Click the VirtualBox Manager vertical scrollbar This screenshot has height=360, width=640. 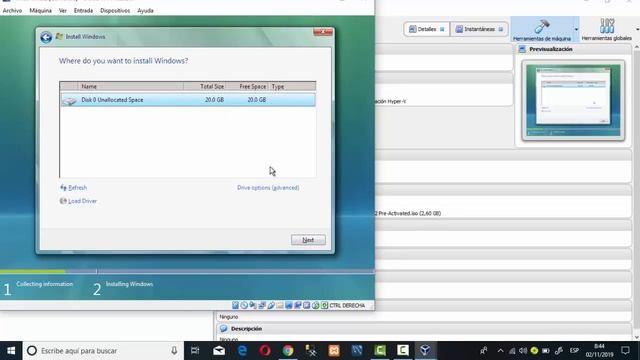636,192
